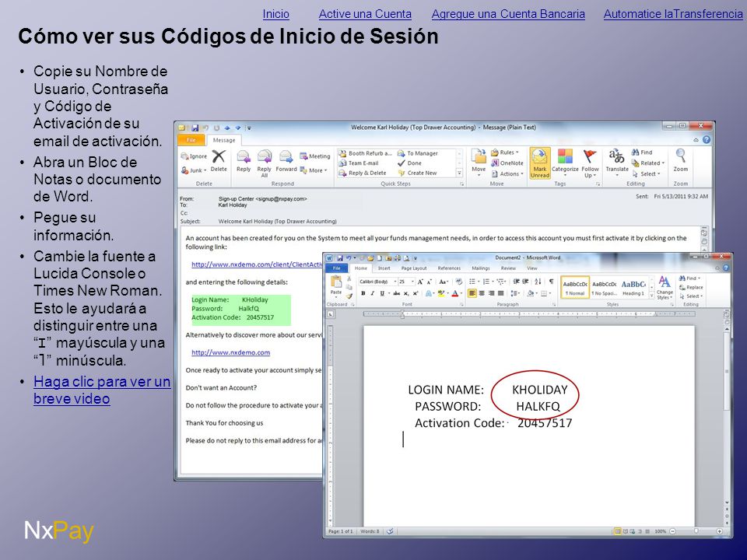
Task: Open the More dropdown in Respond group
Action: click(314, 170)
